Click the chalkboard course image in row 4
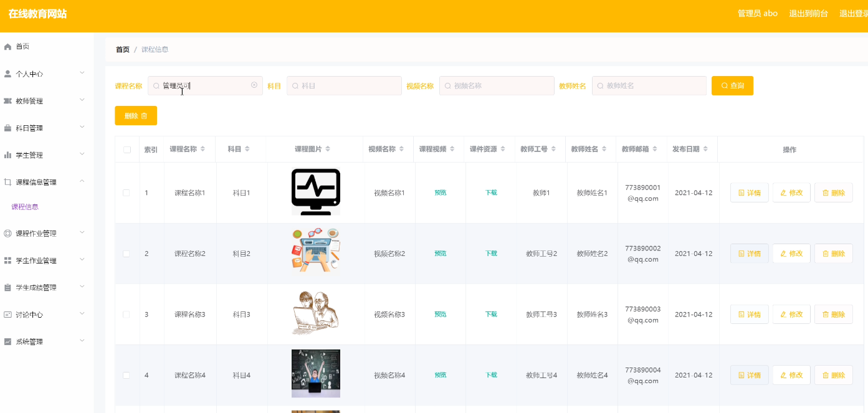This screenshot has height=413, width=868. click(316, 373)
